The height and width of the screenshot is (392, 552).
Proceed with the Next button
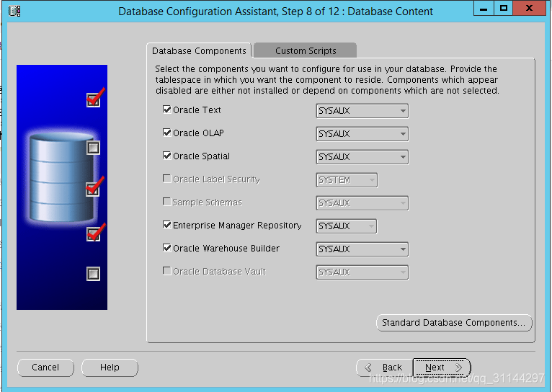pyautogui.click(x=442, y=367)
